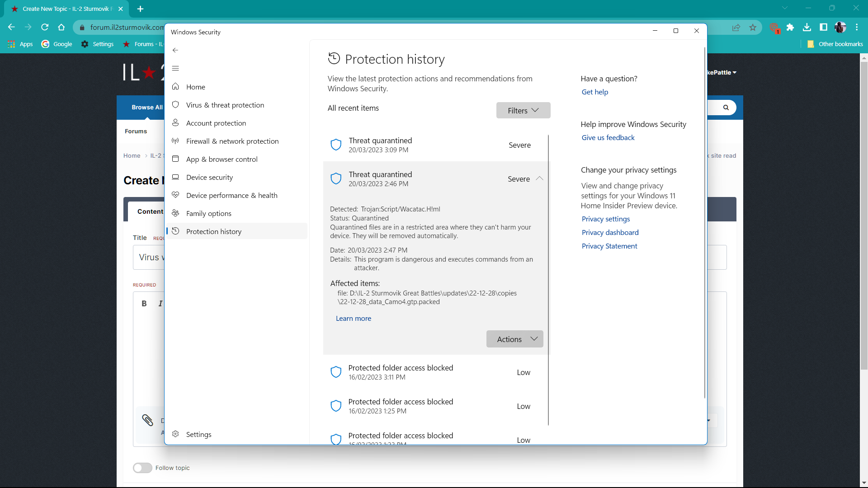The width and height of the screenshot is (868, 488).
Task: Click shield icon of 3:09 PM threat
Action: point(336,145)
